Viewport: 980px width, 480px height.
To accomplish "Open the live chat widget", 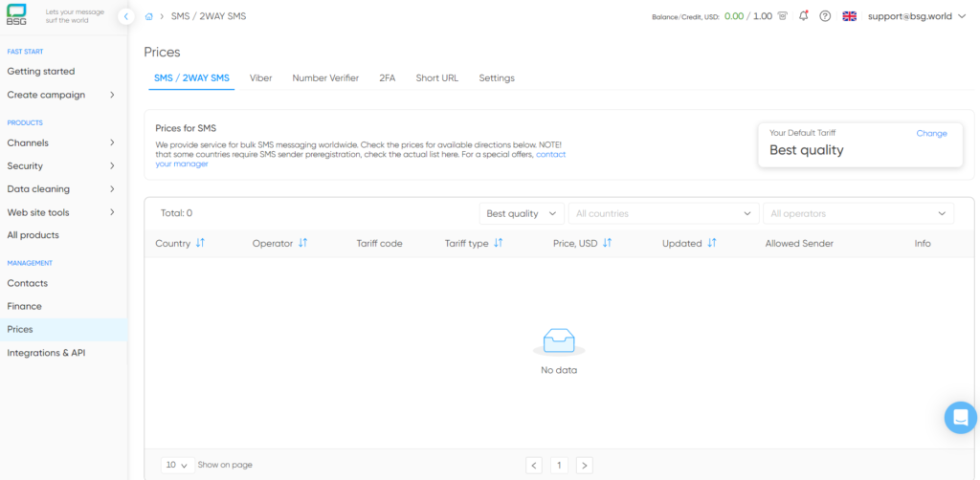I will click(x=960, y=418).
